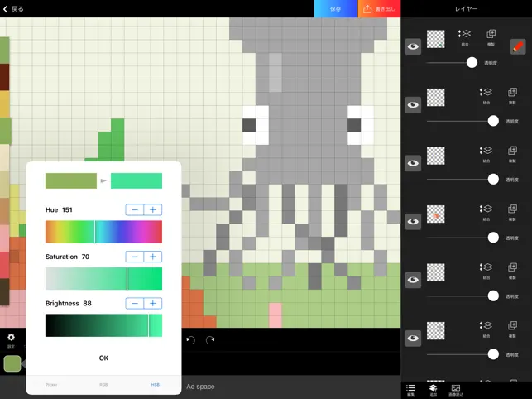This screenshot has height=399, width=532.
Task: Switch to the RGB tab
Action: point(103,385)
